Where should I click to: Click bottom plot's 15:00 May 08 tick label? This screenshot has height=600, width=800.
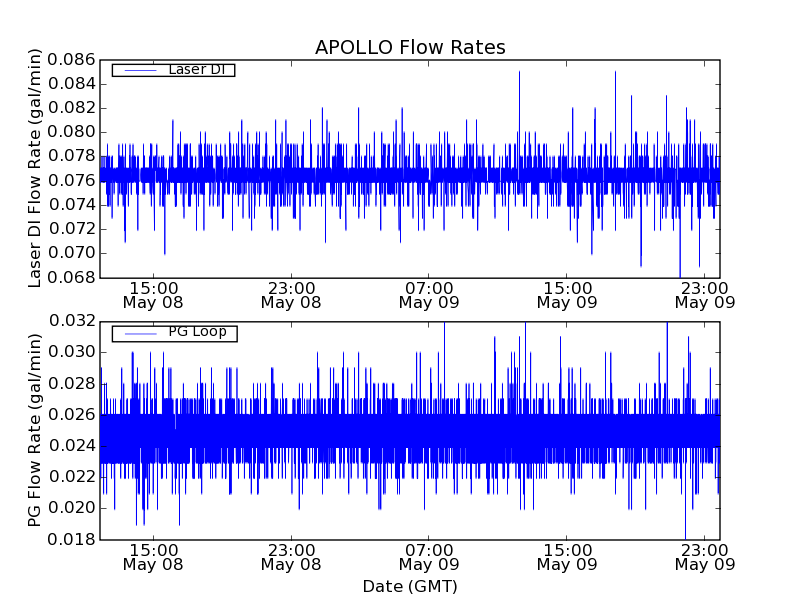tap(153, 556)
